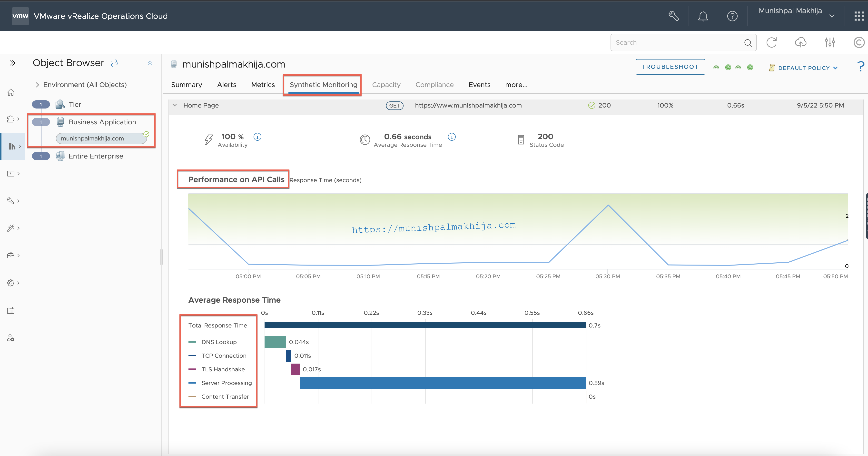Viewport: 868px width, 456px height.
Task: Click the refresh icon beside search
Action: 772,42
